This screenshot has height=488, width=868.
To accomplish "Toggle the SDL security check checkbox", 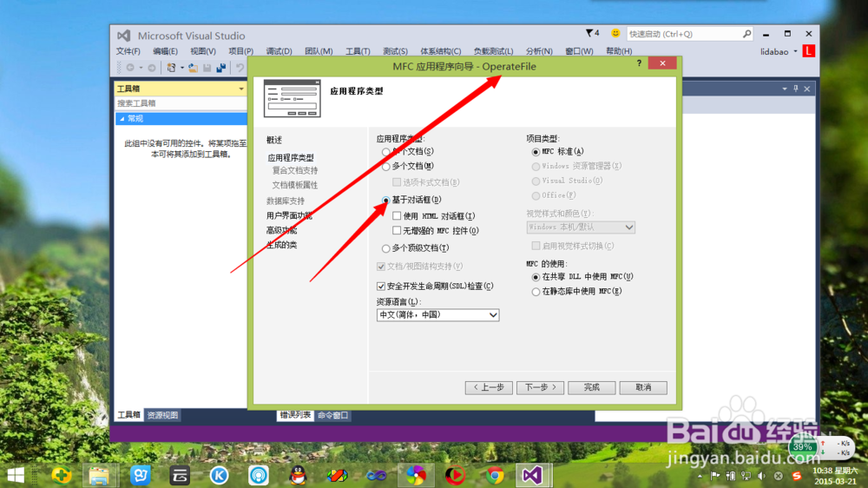I will click(x=381, y=287).
